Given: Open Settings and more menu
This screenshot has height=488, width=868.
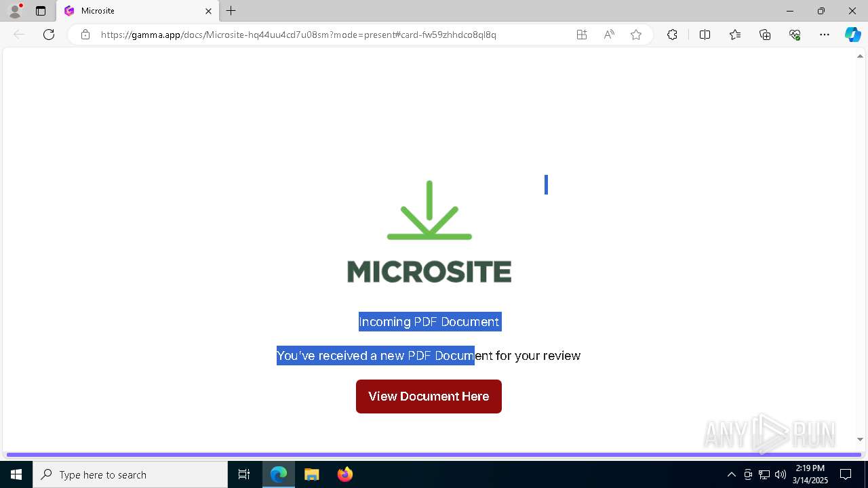Looking at the screenshot, I should (x=825, y=35).
